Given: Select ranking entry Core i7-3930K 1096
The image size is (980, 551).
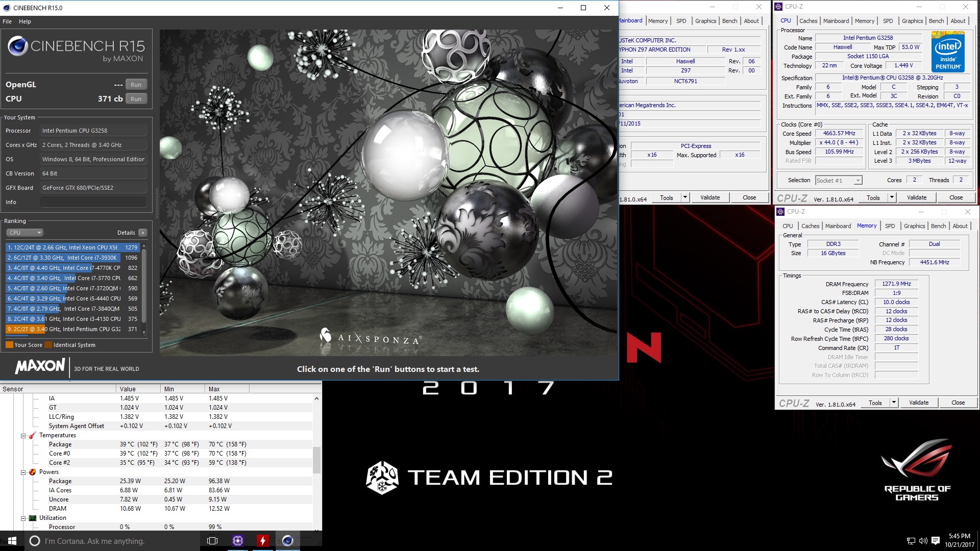Looking at the screenshot, I should 73,258.
